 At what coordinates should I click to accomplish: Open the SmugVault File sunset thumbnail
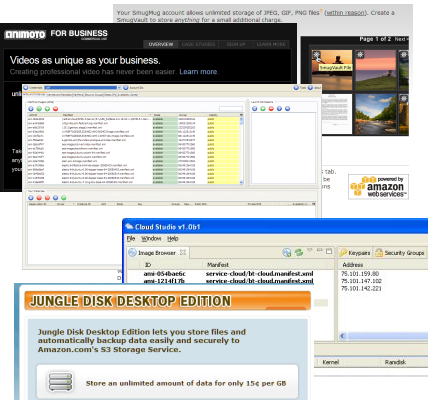[332, 70]
